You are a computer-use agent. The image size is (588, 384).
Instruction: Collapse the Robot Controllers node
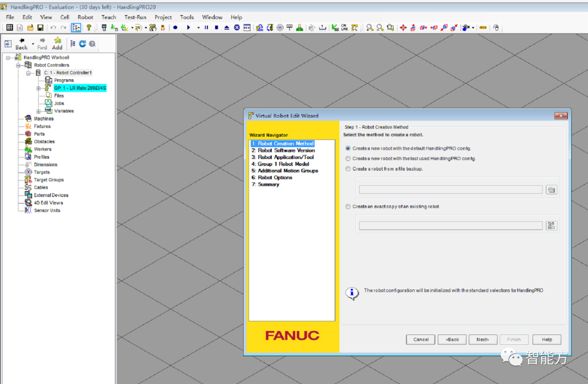coord(18,65)
